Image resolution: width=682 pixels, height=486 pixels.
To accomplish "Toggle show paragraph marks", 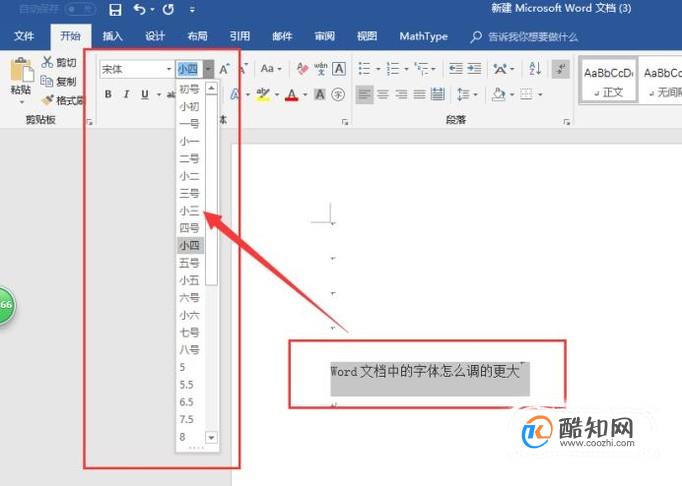I will [561, 69].
